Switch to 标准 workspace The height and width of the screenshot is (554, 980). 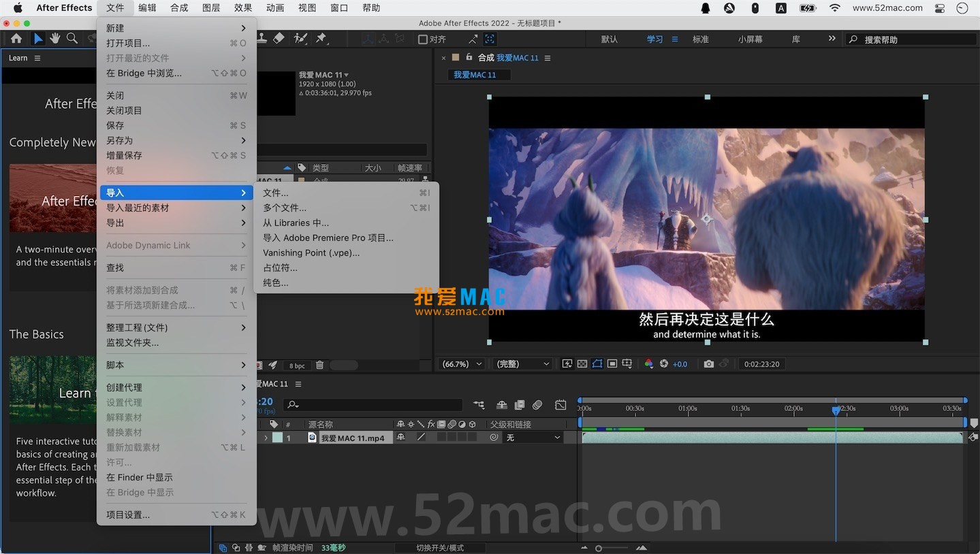coord(701,39)
